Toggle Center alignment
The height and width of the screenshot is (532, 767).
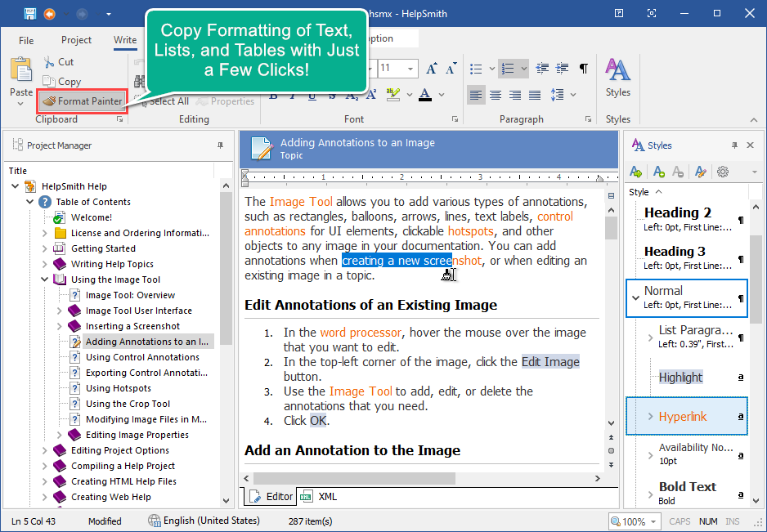pyautogui.click(x=496, y=95)
